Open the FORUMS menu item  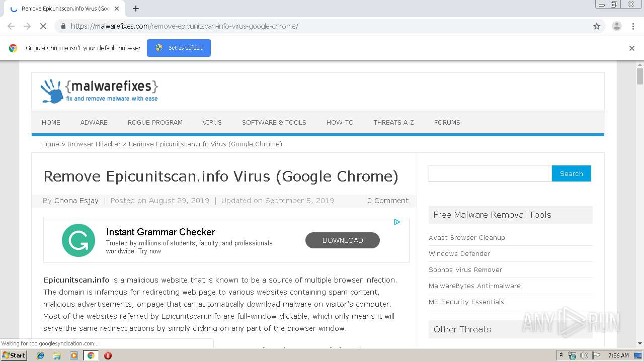(x=447, y=122)
